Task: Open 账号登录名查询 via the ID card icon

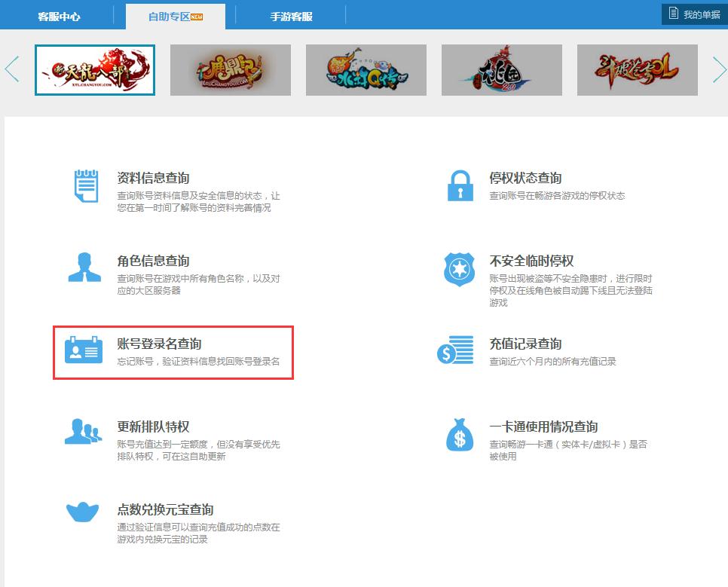Action: pyautogui.click(x=84, y=352)
